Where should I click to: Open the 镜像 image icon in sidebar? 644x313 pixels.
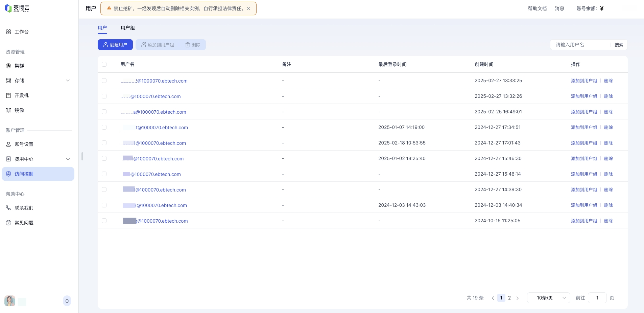8,110
